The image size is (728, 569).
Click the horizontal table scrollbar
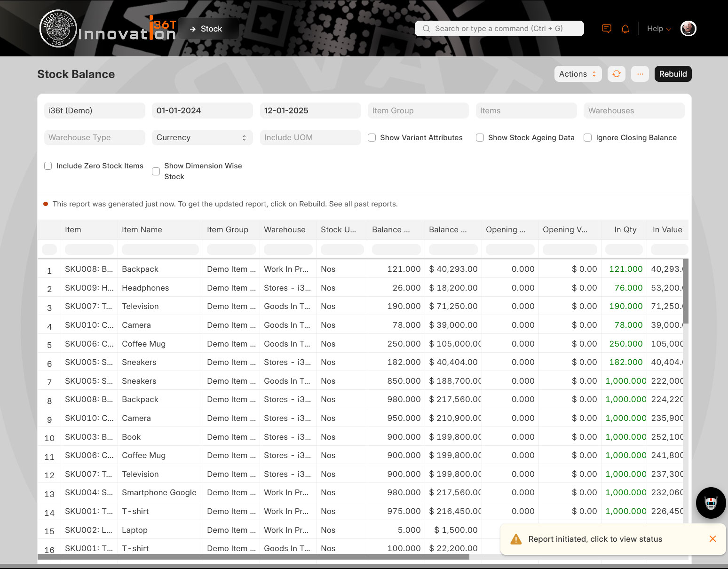(x=254, y=557)
